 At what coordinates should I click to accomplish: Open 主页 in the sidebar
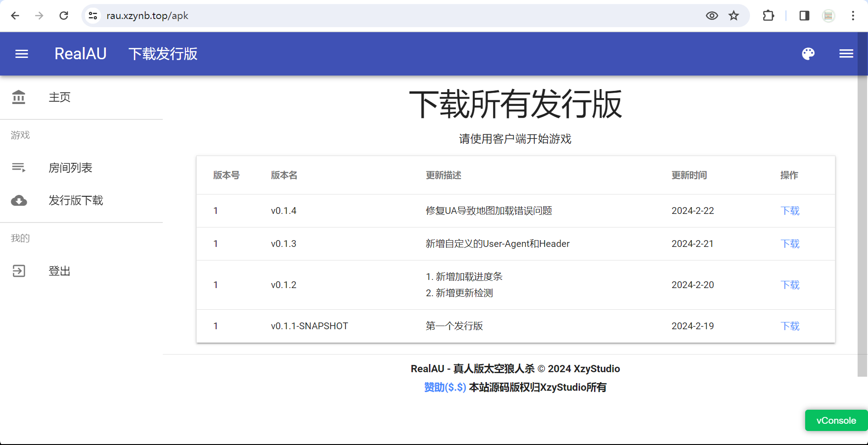click(x=81, y=97)
